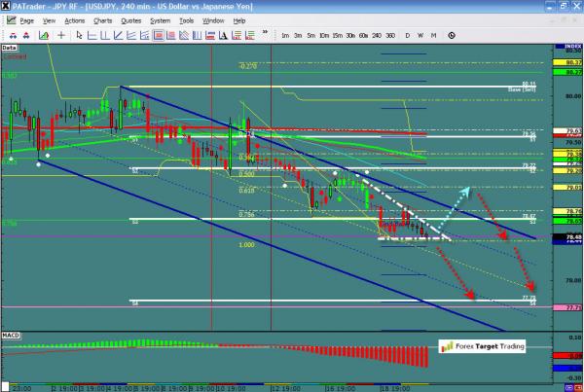Open the Actions menu
Image resolution: width=584 pixels, height=392 pixels.
[74, 19]
